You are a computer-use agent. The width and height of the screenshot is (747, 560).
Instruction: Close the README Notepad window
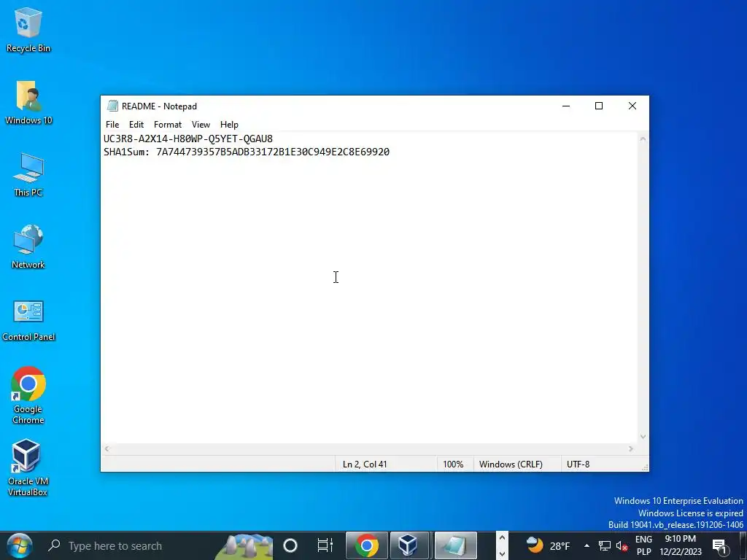632,106
